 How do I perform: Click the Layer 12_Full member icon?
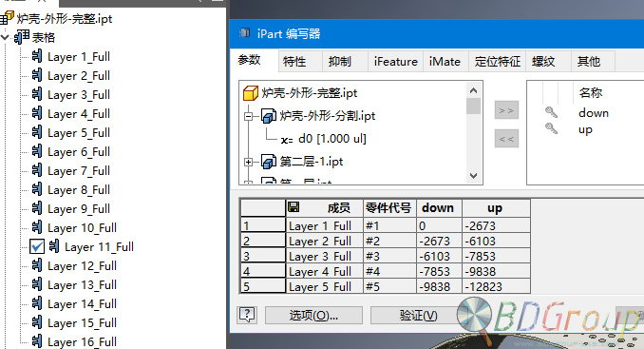point(37,265)
